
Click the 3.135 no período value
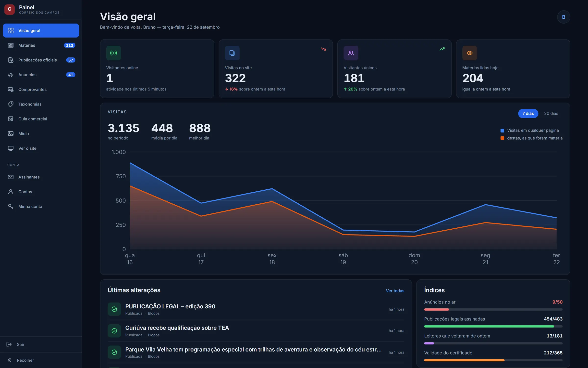coord(123,128)
